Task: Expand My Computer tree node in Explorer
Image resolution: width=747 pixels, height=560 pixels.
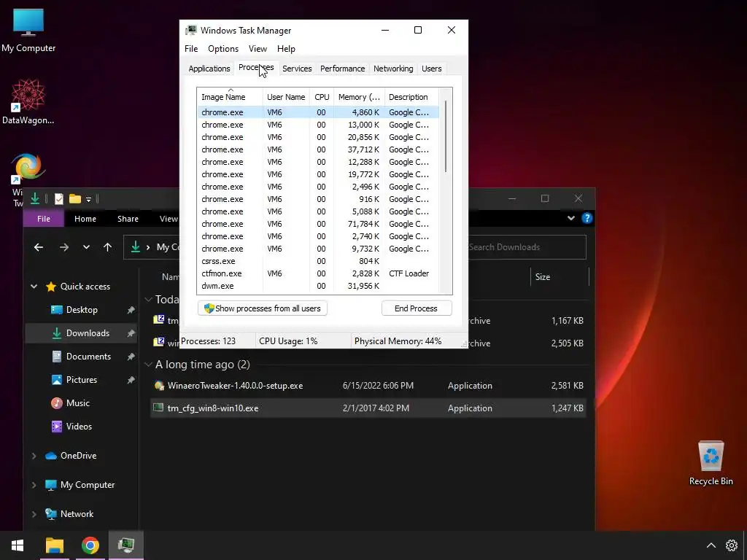Action: 34,485
